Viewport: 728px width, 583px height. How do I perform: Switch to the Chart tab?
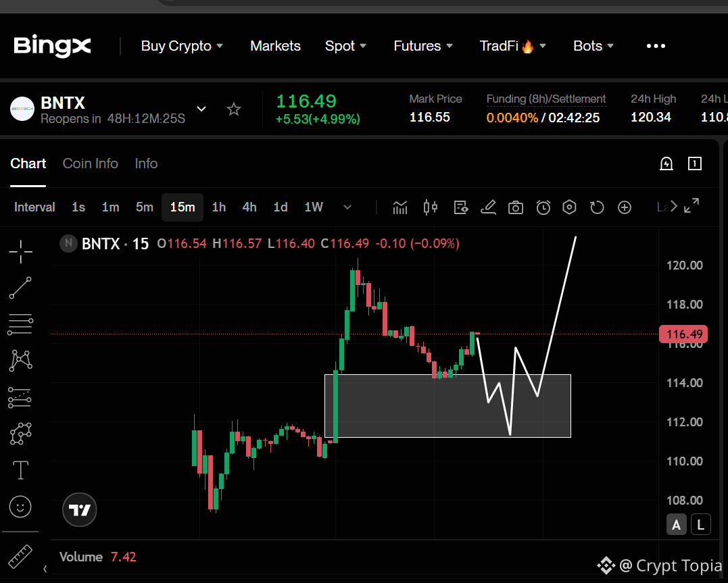(x=28, y=163)
